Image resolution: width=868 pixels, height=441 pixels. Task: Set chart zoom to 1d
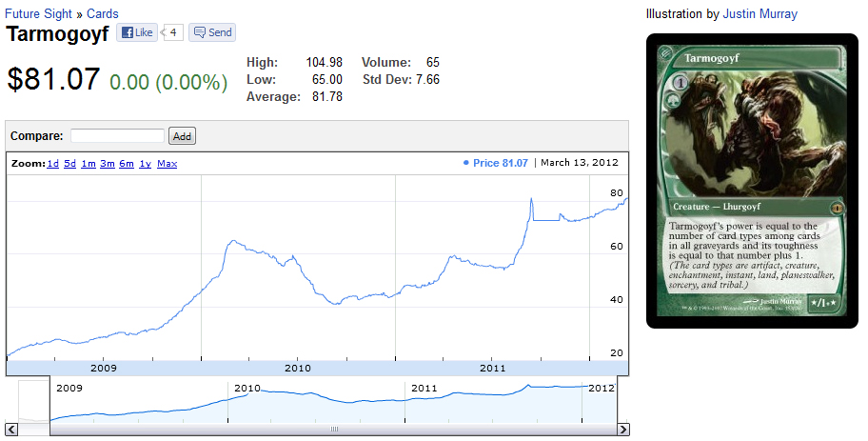pos(52,164)
